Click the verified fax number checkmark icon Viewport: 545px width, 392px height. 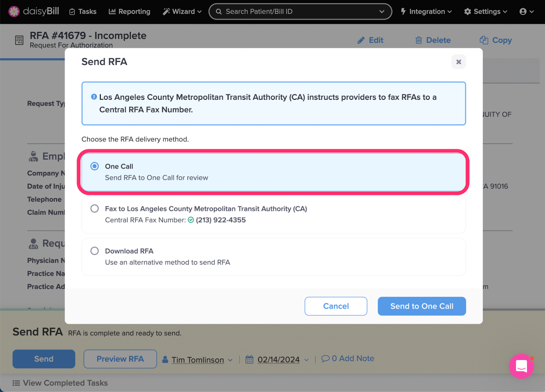tap(191, 220)
